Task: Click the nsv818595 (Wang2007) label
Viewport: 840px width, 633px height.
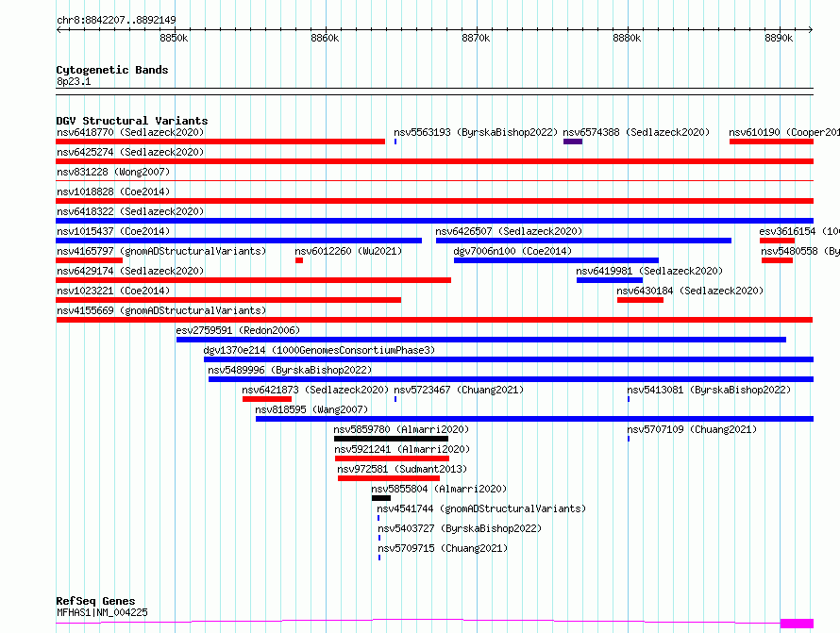Action: click(311, 409)
